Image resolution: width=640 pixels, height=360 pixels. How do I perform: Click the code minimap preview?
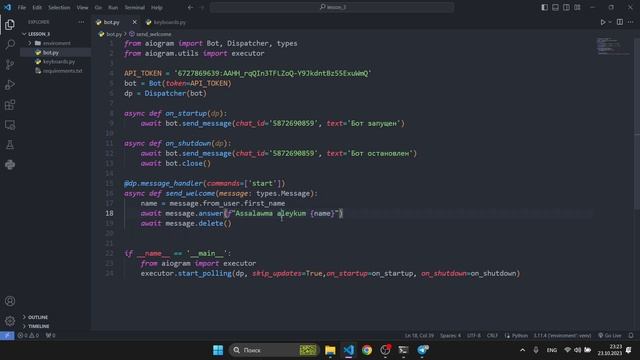point(614,46)
